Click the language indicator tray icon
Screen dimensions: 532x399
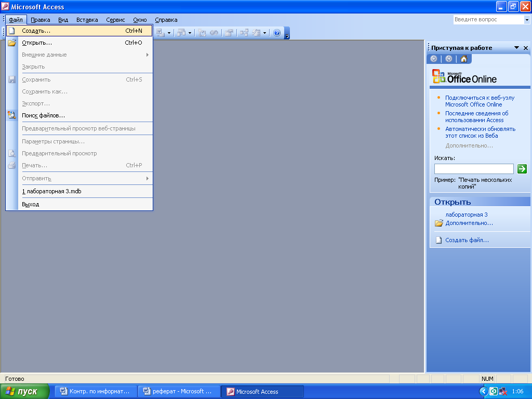494,392
